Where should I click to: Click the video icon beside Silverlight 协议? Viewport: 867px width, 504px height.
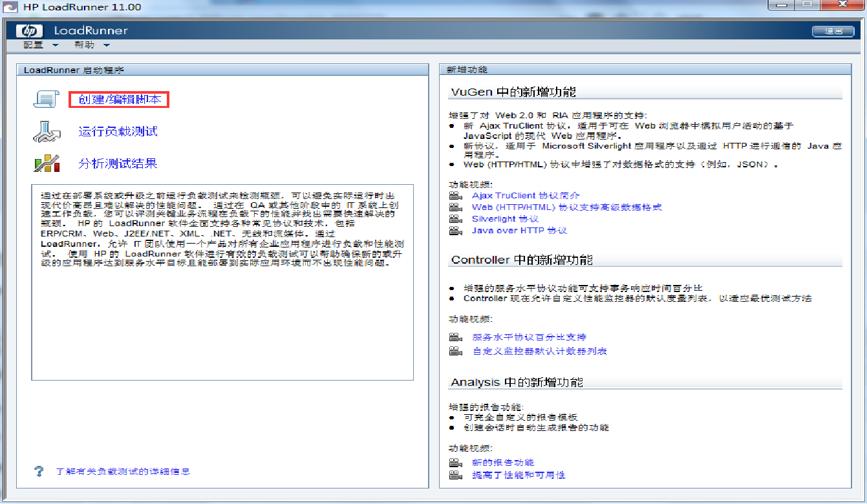click(457, 219)
